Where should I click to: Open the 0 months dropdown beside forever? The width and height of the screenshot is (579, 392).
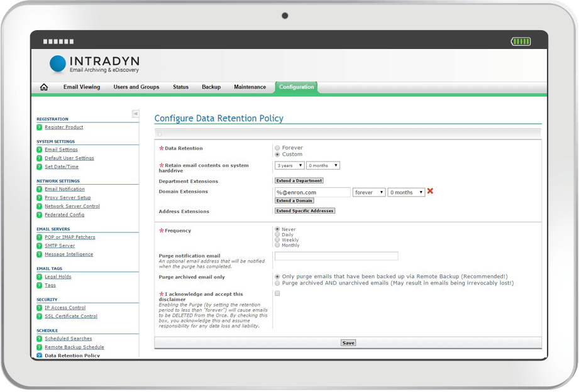click(406, 191)
